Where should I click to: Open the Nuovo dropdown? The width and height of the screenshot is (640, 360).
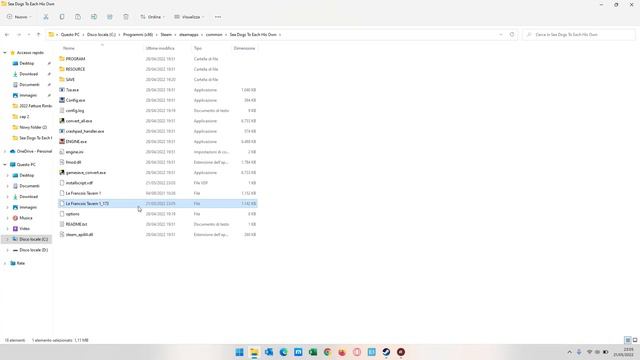[19, 17]
